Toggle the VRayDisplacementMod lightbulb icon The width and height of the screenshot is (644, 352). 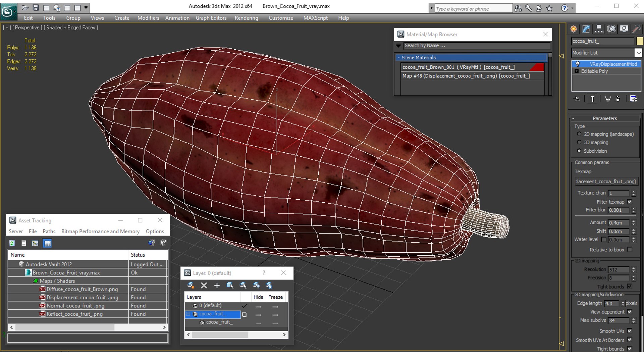tap(578, 64)
